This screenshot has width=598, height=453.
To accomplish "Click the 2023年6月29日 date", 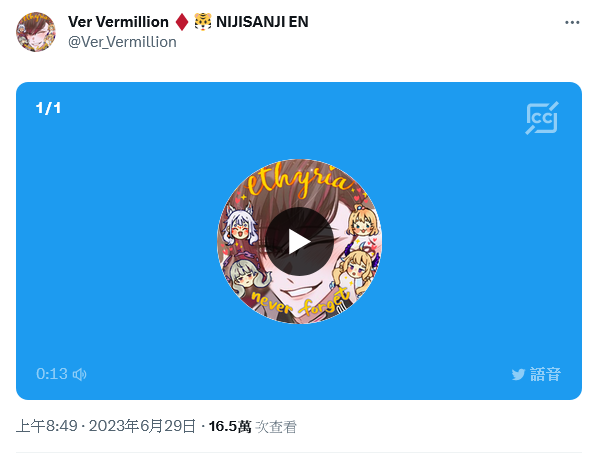I will click(142, 426).
